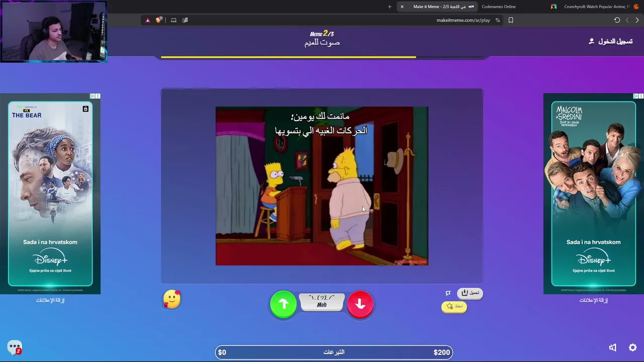Open the chat bubble with 2 notifications

[x=15, y=347]
